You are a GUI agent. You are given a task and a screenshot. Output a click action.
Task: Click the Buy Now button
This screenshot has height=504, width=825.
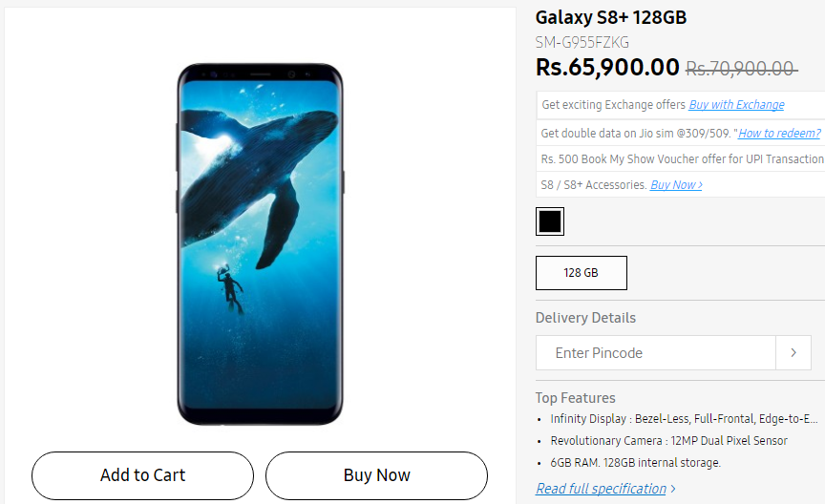tap(377, 475)
